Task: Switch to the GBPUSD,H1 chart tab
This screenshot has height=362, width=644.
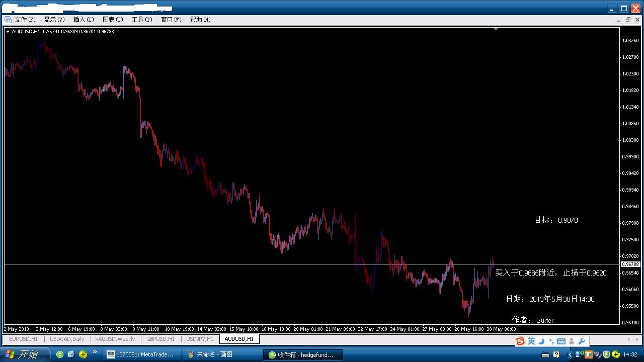Action: tap(160, 339)
